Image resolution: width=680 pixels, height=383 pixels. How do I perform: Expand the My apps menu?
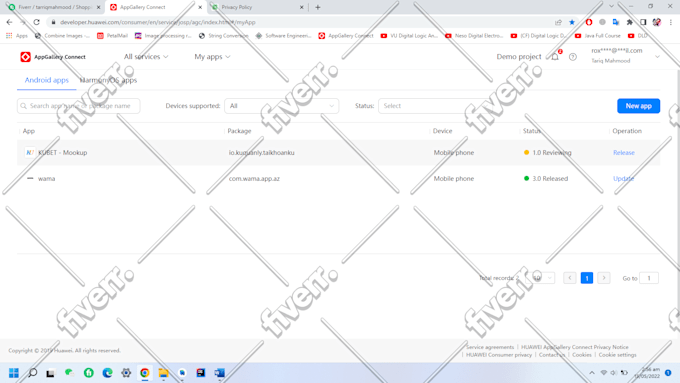pos(212,57)
